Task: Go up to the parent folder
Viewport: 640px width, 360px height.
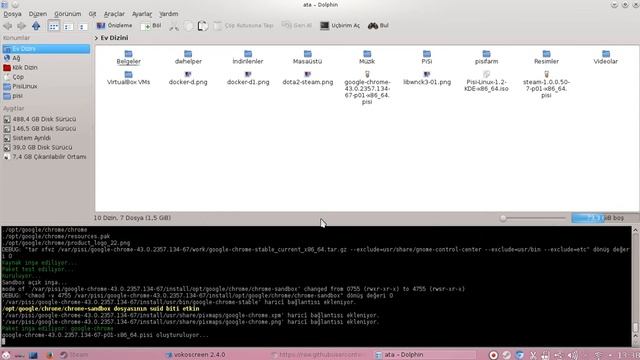Action: [x=36, y=26]
